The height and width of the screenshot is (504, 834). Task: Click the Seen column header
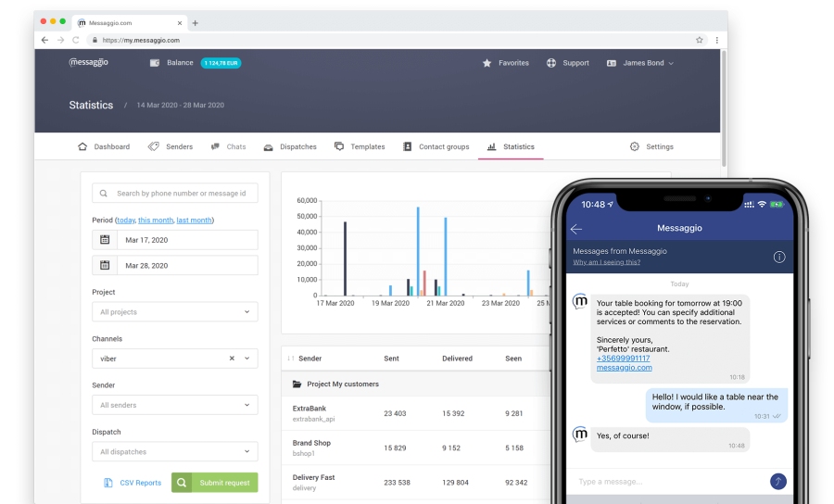(513, 359)
